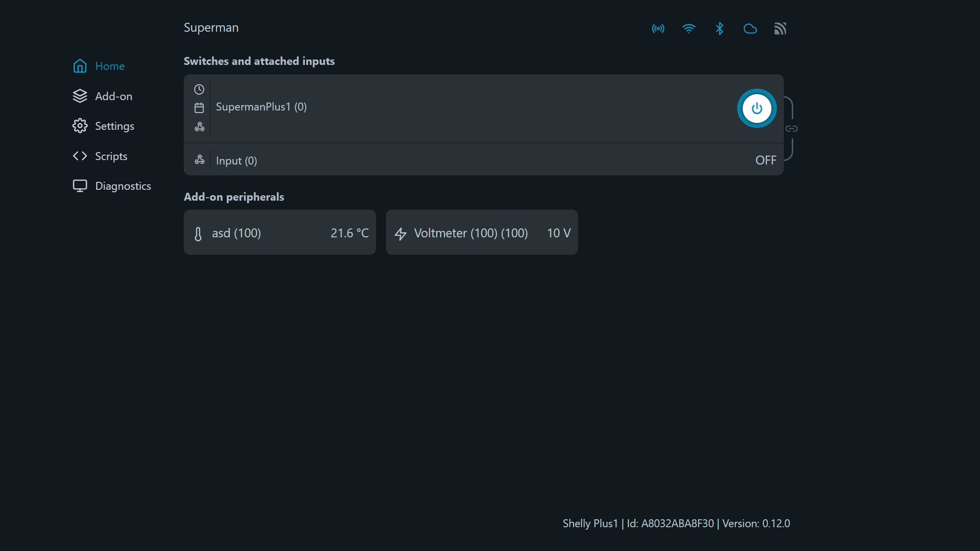The width and height of the screenshot is (980, 551).
Task: Open the Cloud connection status icon
Action: [750, 28]
